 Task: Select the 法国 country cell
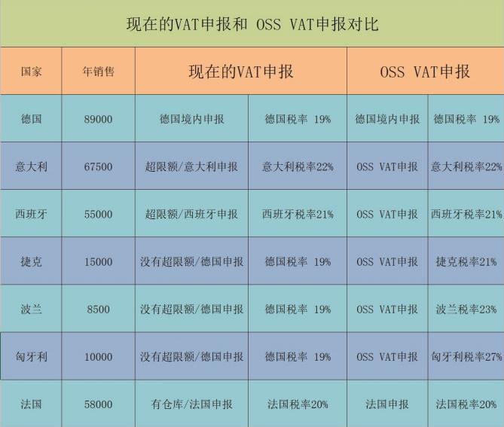coord(31,404)
